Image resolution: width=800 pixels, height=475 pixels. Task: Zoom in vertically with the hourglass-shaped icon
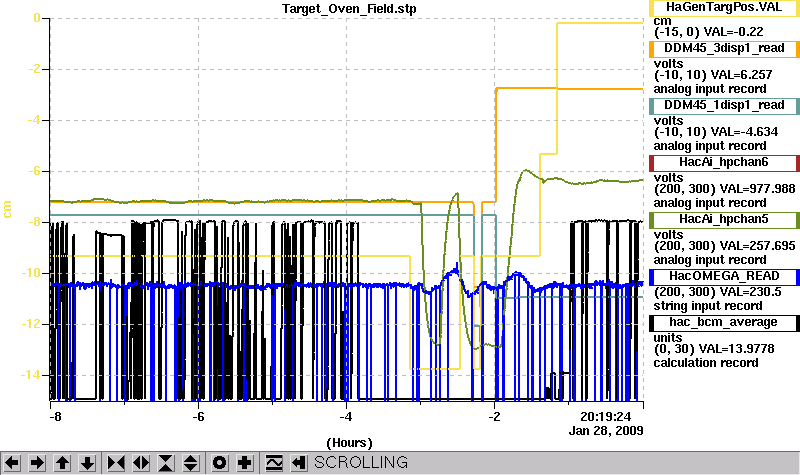coord(166,463)
